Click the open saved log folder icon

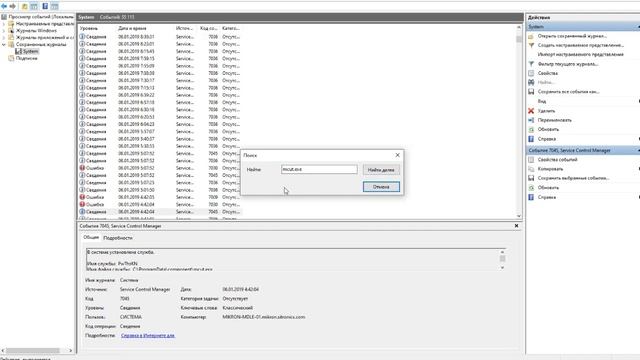click(531, 36)
